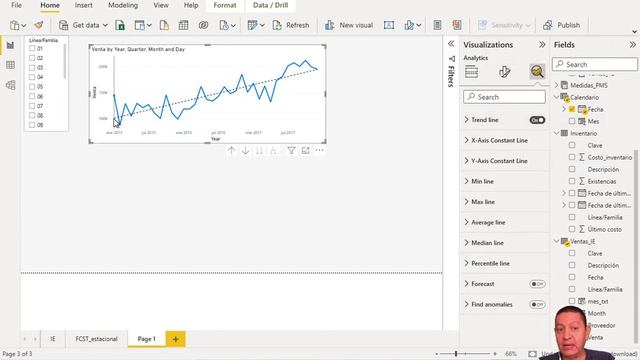Switch to Model view icon
This screenshot has width=640, height=360.
coord(10,85)
